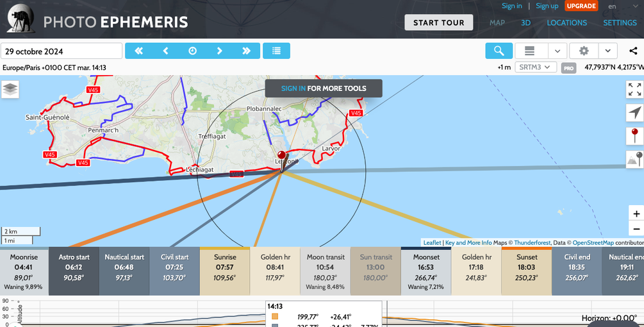Select the Nautical end 19:11 tile

tap(623, 271)
